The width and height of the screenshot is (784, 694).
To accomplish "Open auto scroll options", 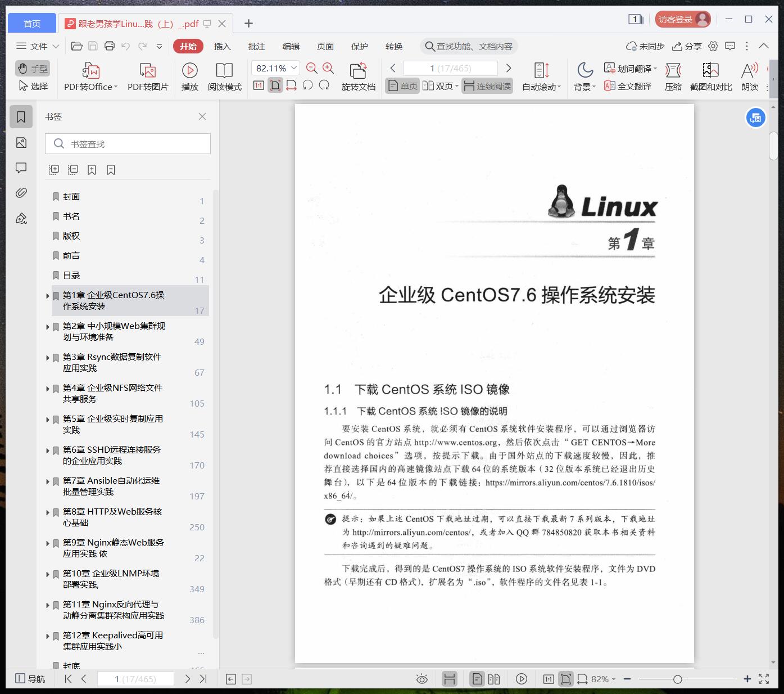I will point(541,76).
